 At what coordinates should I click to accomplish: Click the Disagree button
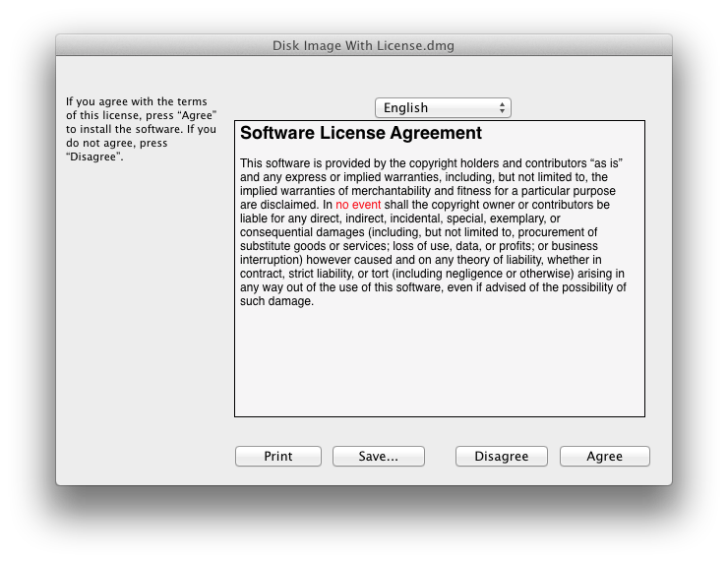tap(502, 456)
